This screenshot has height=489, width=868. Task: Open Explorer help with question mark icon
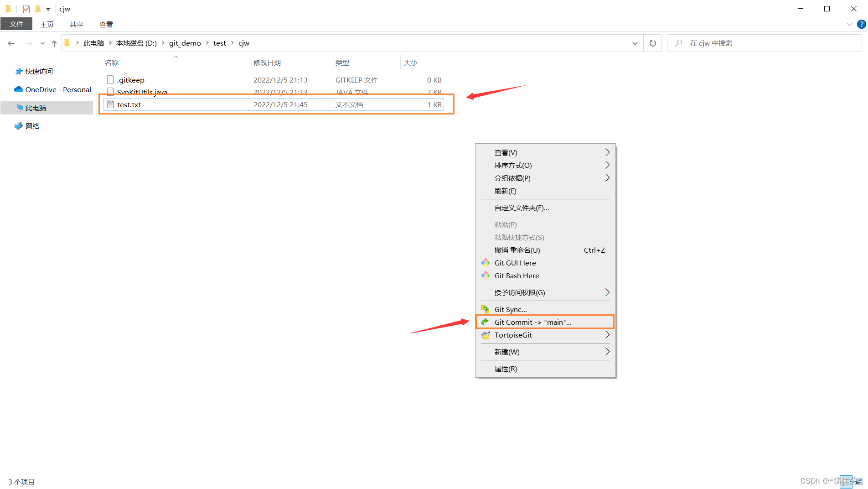862,24
